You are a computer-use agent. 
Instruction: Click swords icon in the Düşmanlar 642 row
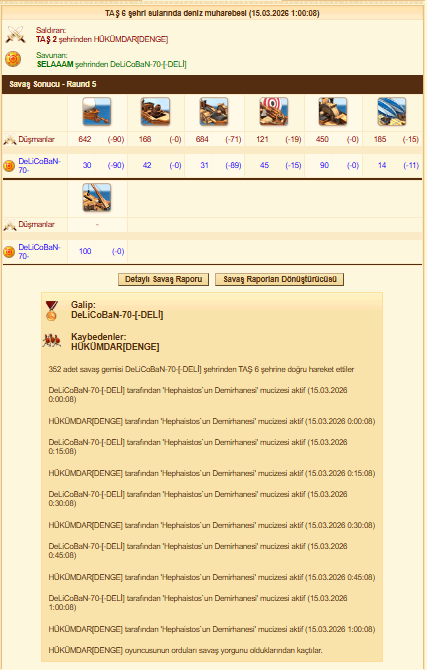9,139
